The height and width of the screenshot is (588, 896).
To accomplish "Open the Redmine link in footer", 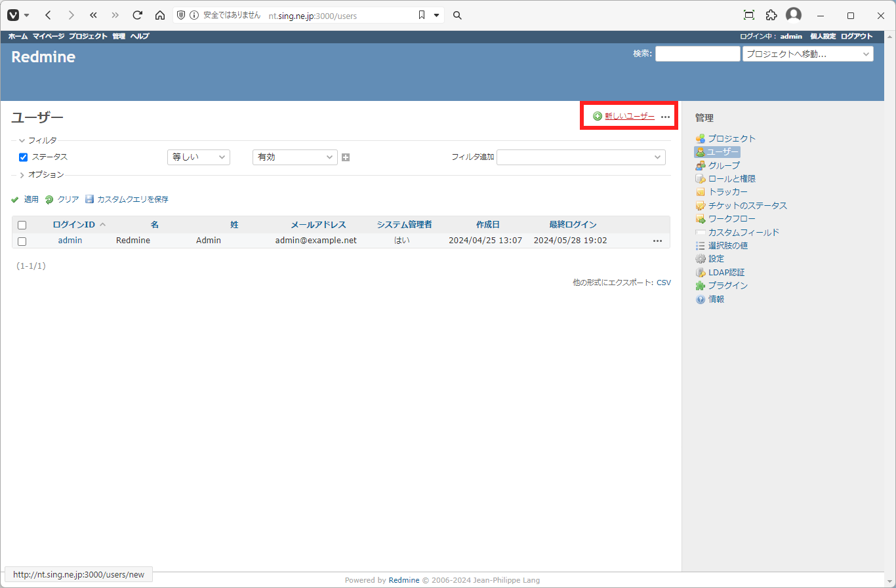I will point(404,580).
